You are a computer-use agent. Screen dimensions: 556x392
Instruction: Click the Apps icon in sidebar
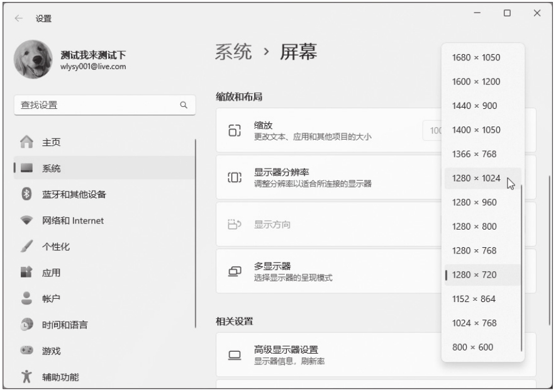point(26,273)
